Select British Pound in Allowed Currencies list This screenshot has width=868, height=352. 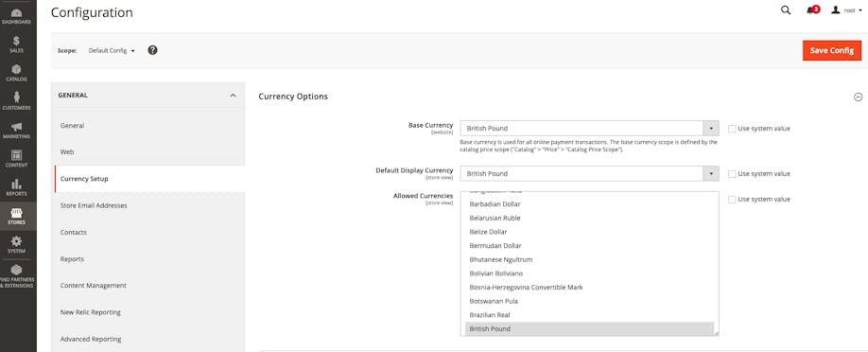coord(589,328)
